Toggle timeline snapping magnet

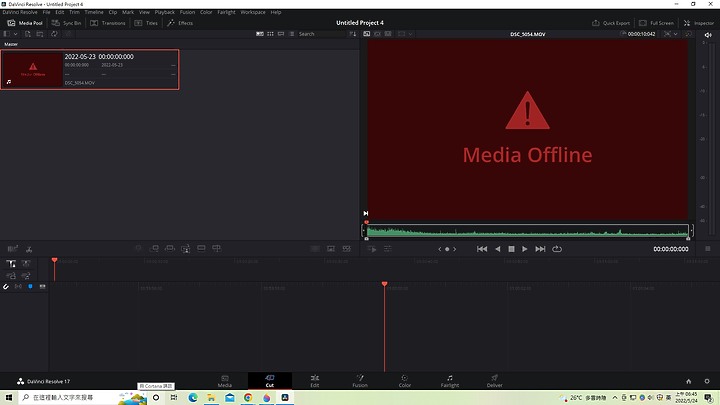tap(6, 287)
